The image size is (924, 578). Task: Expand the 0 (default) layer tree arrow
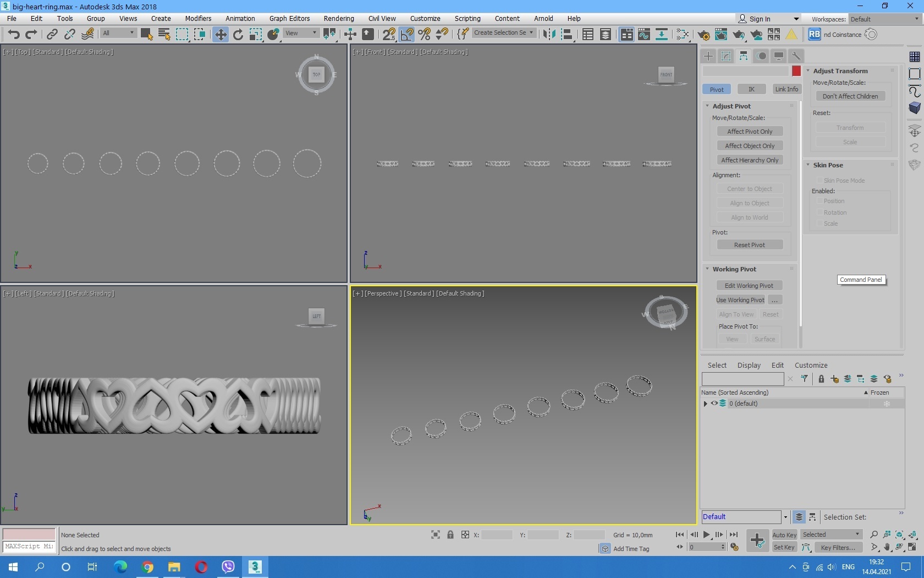(x=706, y=403)
